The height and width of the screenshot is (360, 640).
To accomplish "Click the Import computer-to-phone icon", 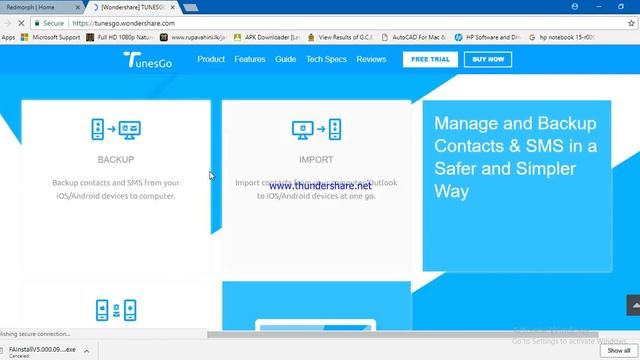I will click(x=316, y=129).
